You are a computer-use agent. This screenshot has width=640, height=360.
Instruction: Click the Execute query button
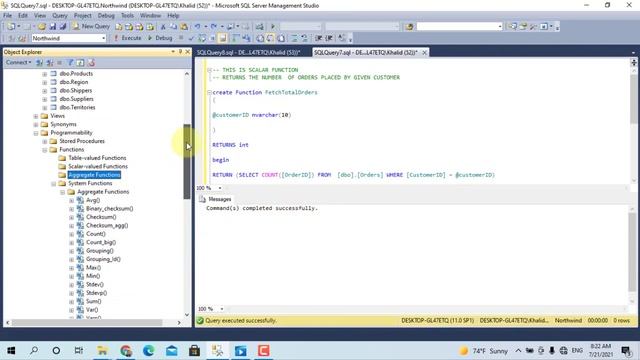coord(127,38)
